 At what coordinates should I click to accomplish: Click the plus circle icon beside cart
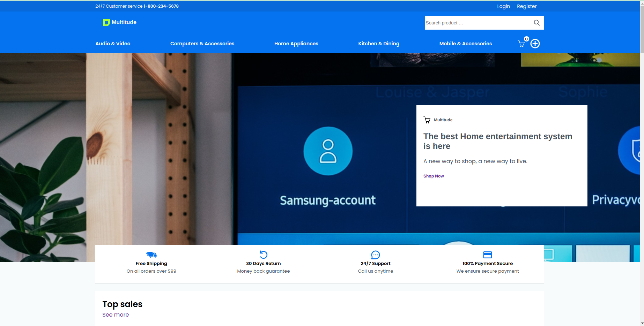(x=535, y=44)
